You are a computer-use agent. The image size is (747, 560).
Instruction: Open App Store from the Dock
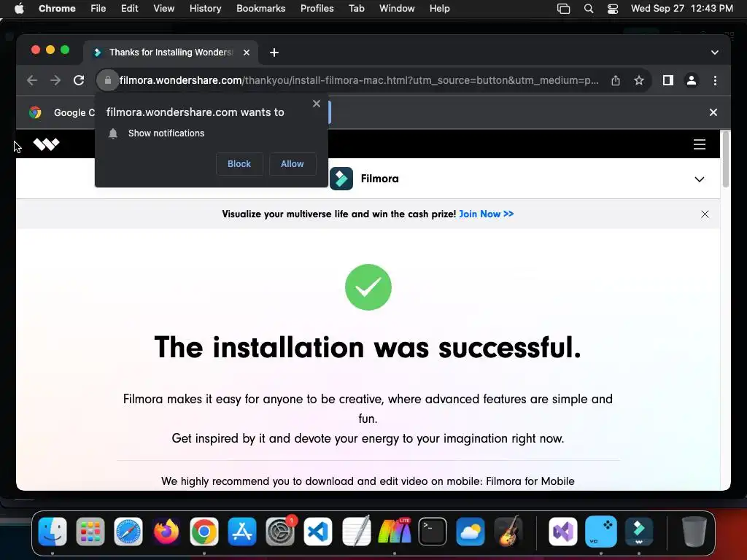242,531
